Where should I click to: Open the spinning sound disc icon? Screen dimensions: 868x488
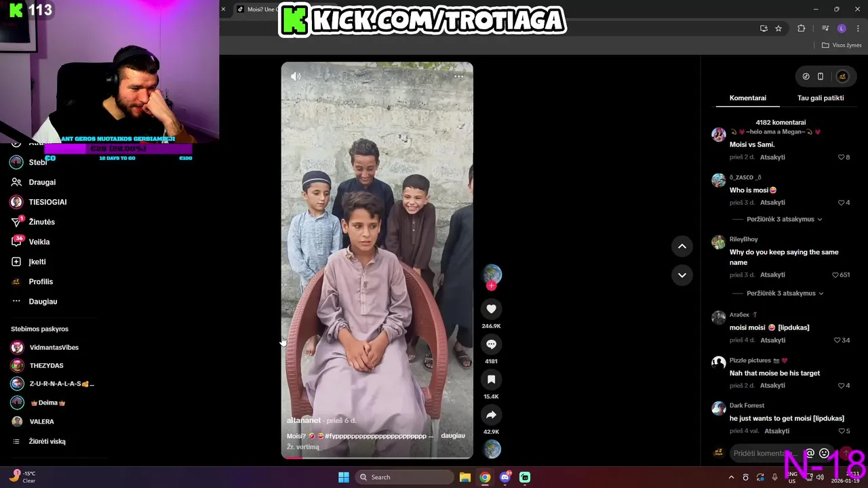492,449
